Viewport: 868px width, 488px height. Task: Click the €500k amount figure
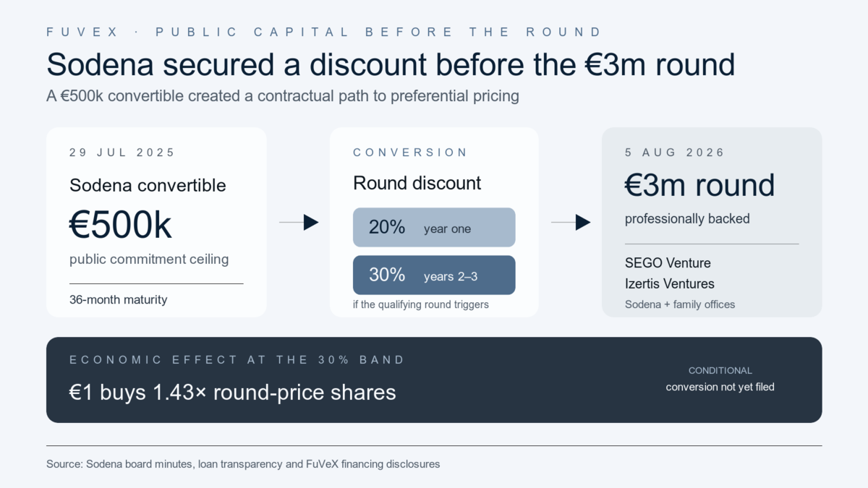click(x=120, y=225)
